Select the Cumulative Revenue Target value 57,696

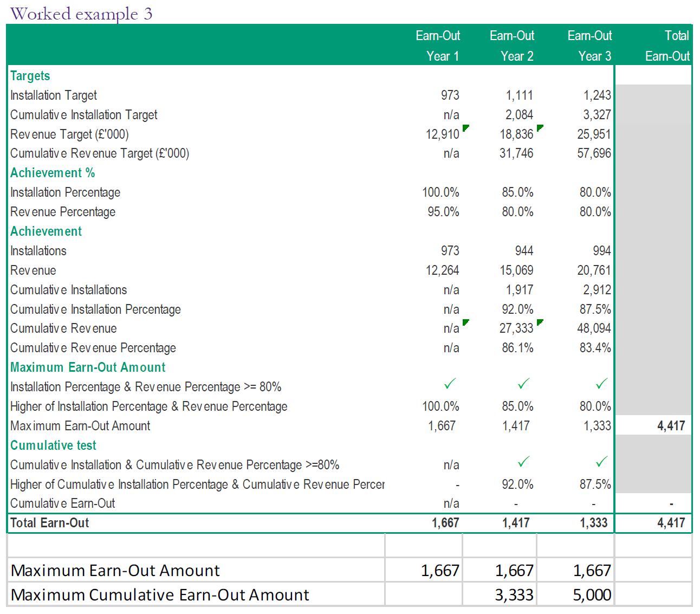pyautogui.click(x=594, y=153)
